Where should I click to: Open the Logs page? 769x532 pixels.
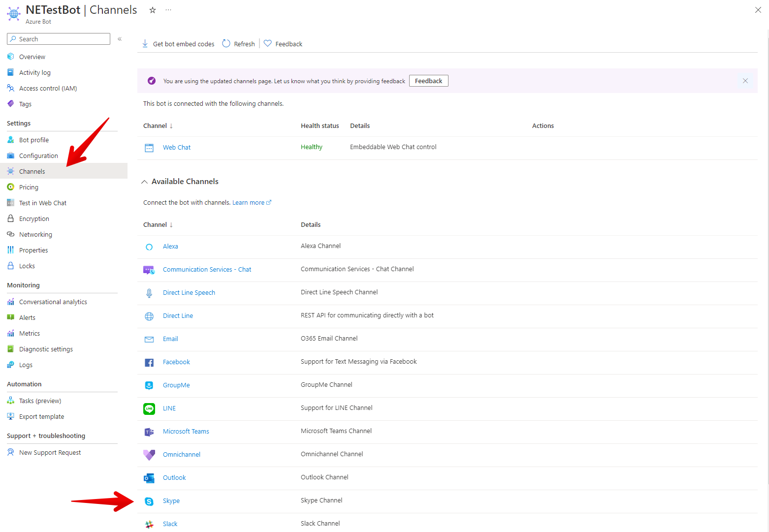coord(26,365)
